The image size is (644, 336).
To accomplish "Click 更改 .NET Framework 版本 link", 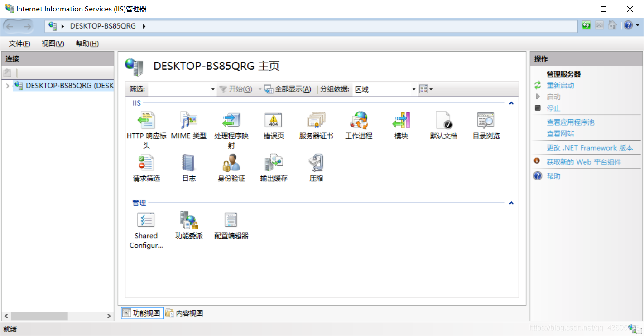I will [x=590, y=147].
